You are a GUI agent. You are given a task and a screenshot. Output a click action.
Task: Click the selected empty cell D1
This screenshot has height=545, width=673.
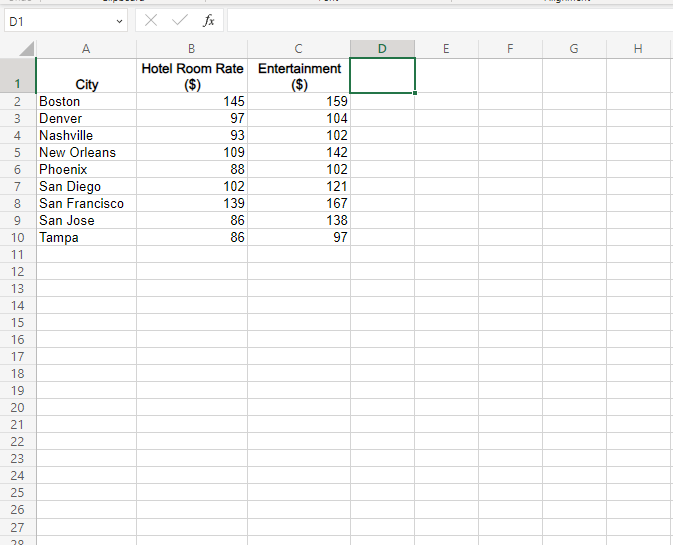click(382, 76)
